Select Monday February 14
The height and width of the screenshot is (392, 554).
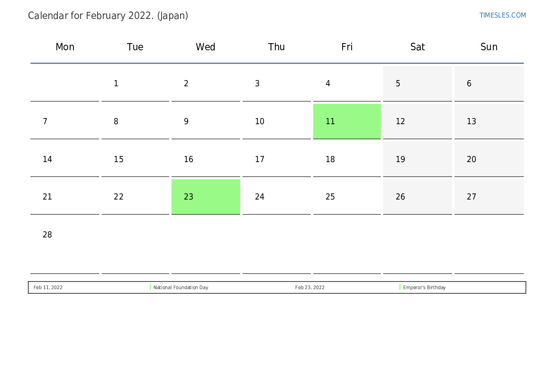(x=65, y=159)
